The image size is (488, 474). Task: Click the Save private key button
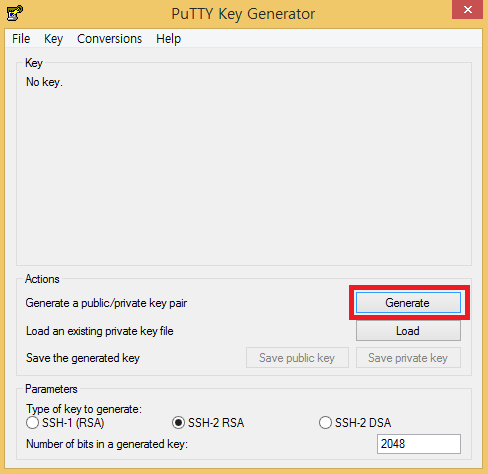coord(408,358)
